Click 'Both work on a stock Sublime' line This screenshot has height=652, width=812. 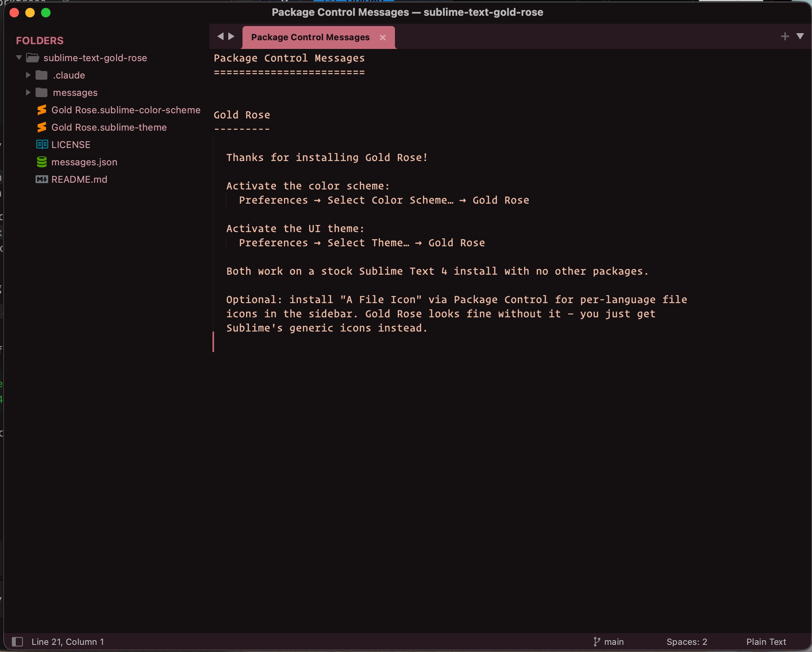[x=438, y=271]
